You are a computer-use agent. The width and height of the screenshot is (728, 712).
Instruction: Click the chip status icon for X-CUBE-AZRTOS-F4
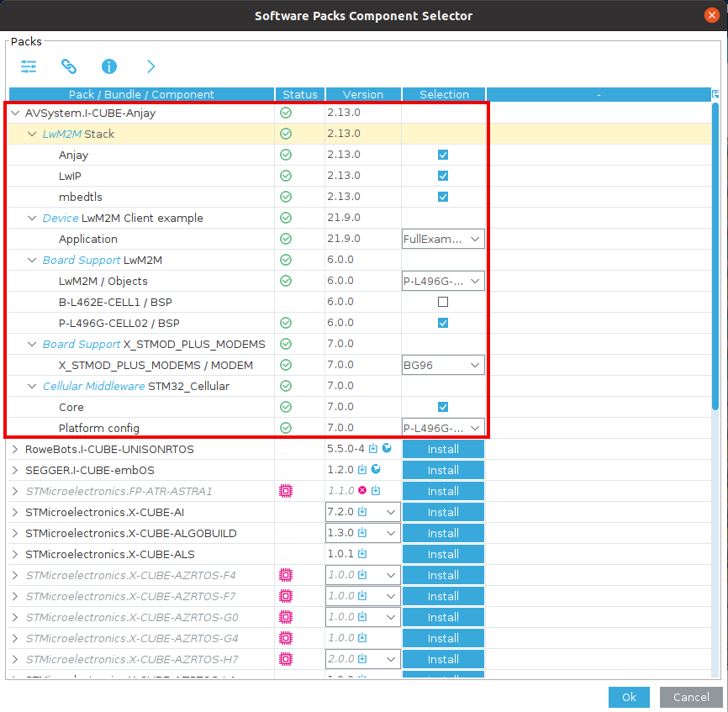(286, 575)
